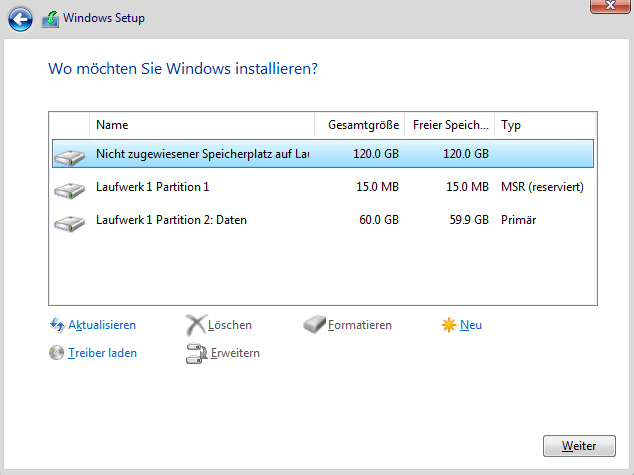634x475 pixels.
Task: Open the Treiber laden link
Action: 102,353
